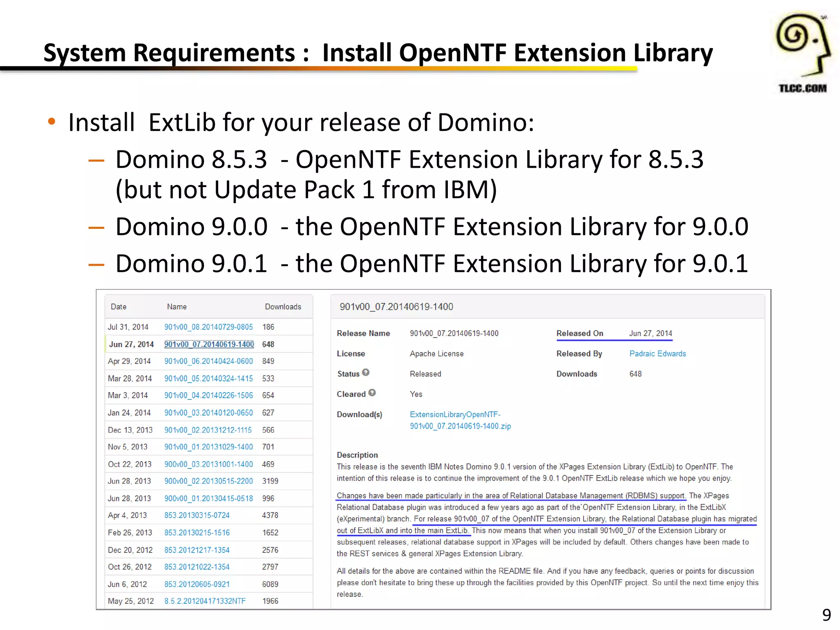Click the Cleared help question mark icon

click(x=372, y=393)
